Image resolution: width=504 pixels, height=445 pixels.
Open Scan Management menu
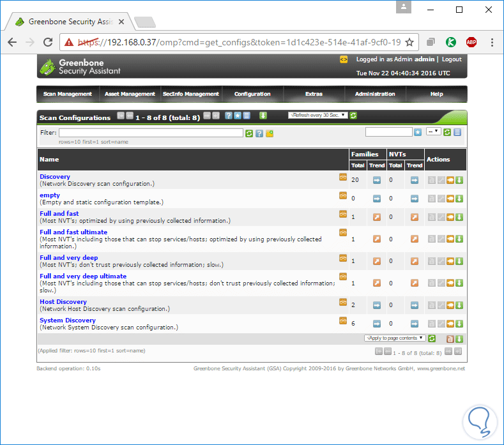click(x=68, y=94)
